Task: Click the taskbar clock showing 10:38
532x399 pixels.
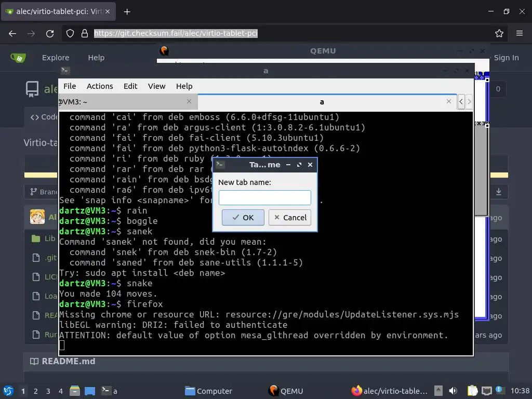Action: click(x=520, y=391)
